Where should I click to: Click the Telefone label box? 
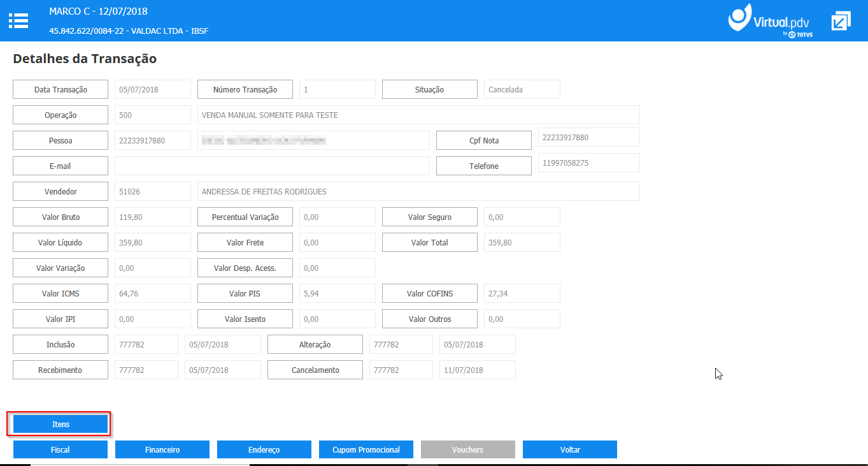[484, 166]
